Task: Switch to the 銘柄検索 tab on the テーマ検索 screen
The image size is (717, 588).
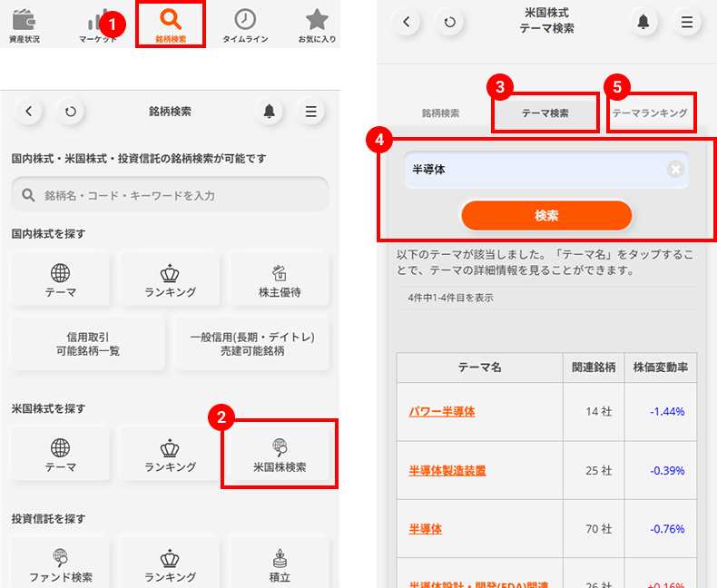Action: [440, 113]
